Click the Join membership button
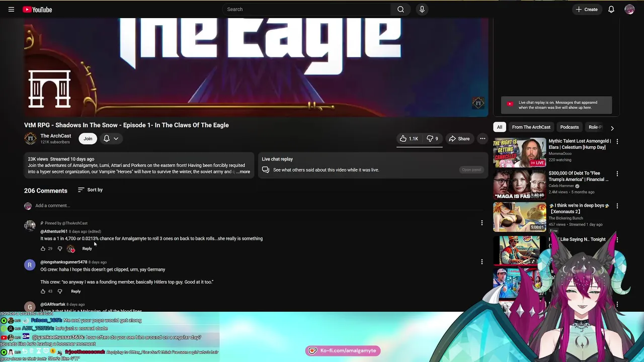 (88, 139)
